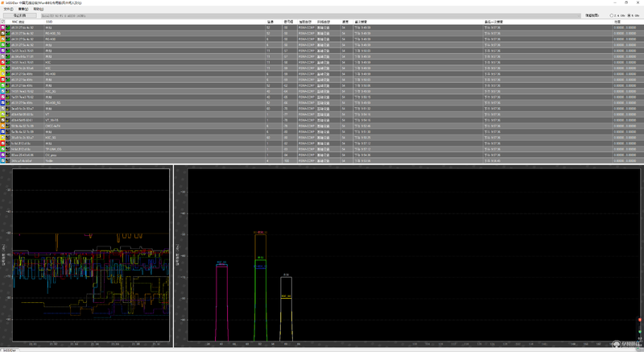The width and height of the screenshot is (644, 352).
Task: Click signal value -100 in the last row
Action: tap(287, 160)
